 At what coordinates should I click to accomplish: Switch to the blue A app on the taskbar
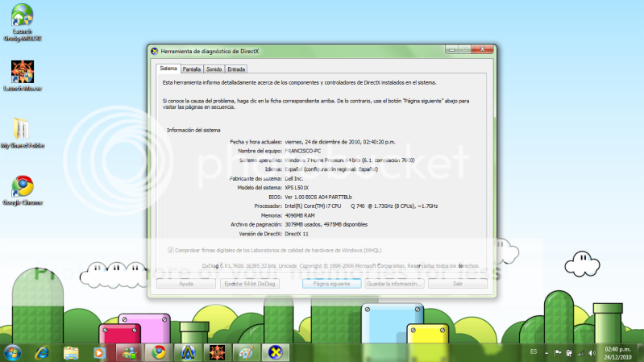pos(188,352)
